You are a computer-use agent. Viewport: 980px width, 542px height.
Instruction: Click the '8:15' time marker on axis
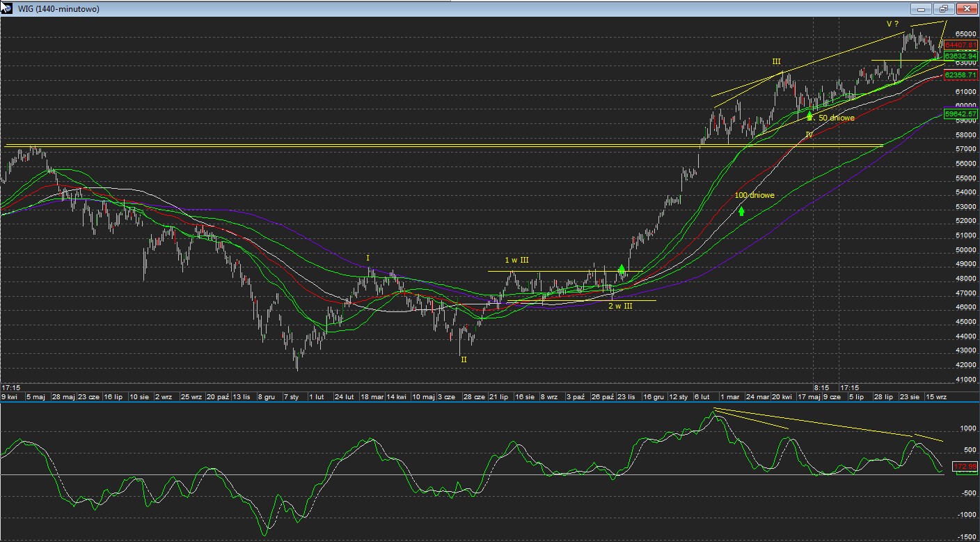pos(822,387)
